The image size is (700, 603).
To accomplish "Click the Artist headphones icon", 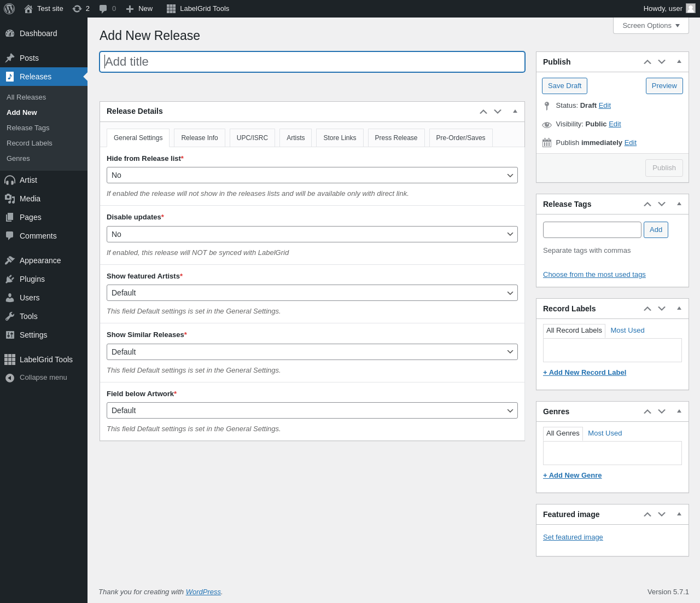I will 10,180.
